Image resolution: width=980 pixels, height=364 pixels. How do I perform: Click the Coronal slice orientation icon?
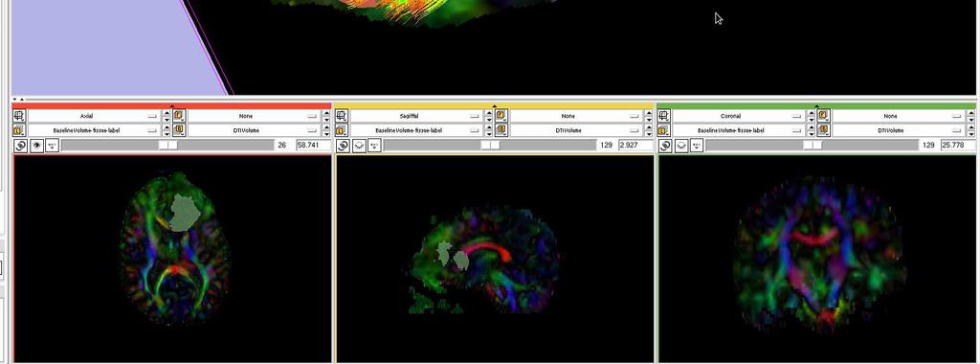(x=664, y=116)
